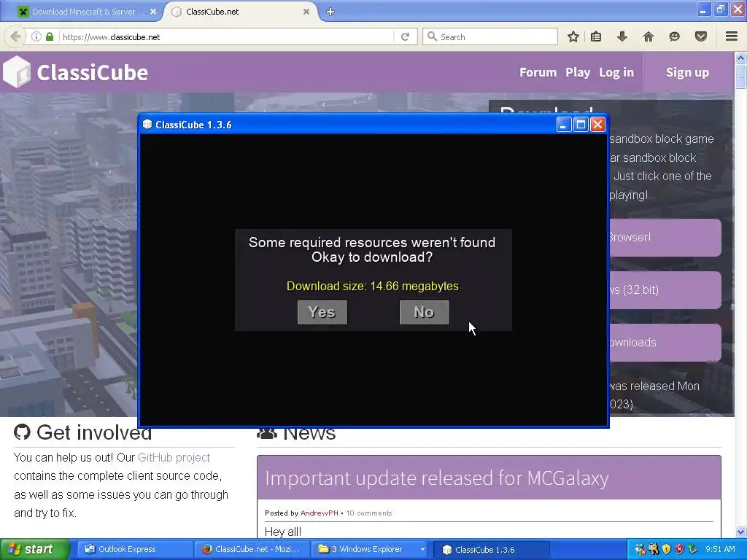Click the site information icon in address bar
The width and height of the screenshot is (747, 560).
pos(36,36)
